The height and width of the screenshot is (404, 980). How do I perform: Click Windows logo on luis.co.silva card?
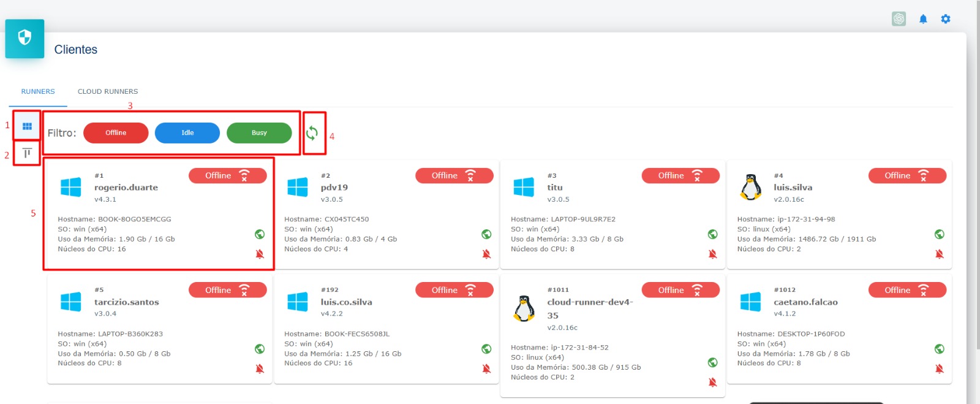298,302
